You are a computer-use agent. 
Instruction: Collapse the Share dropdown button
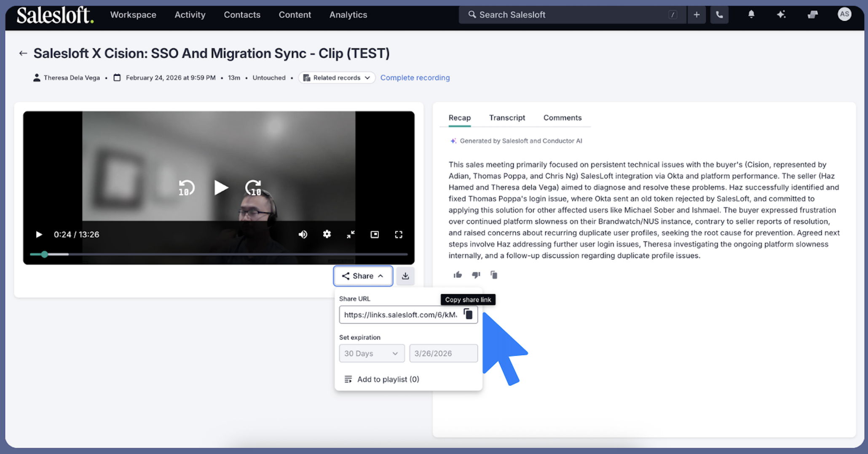click(363, 276)
